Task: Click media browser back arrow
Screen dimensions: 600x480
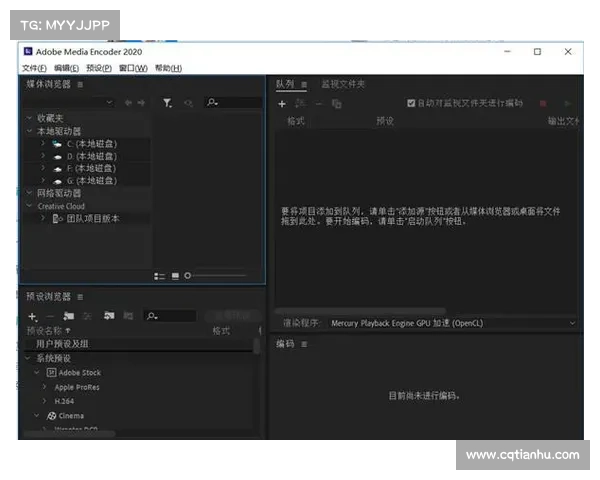Action: (x=129, y=103)
